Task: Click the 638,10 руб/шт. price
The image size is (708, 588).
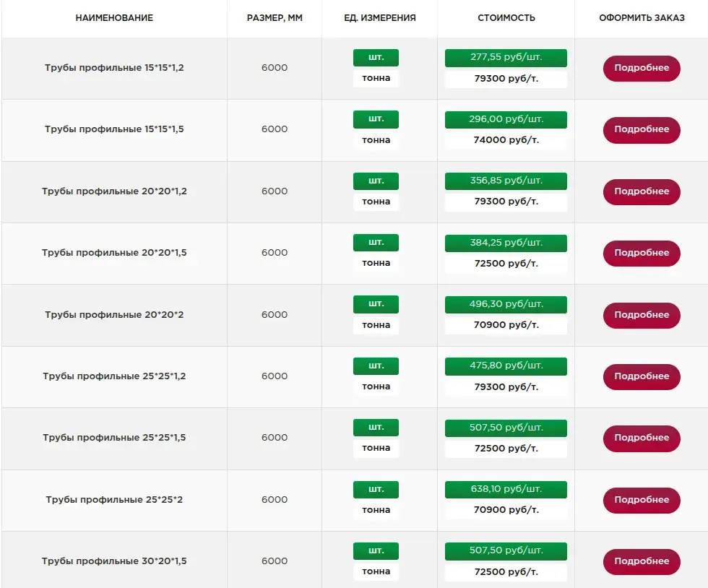Action: (506, 490)
